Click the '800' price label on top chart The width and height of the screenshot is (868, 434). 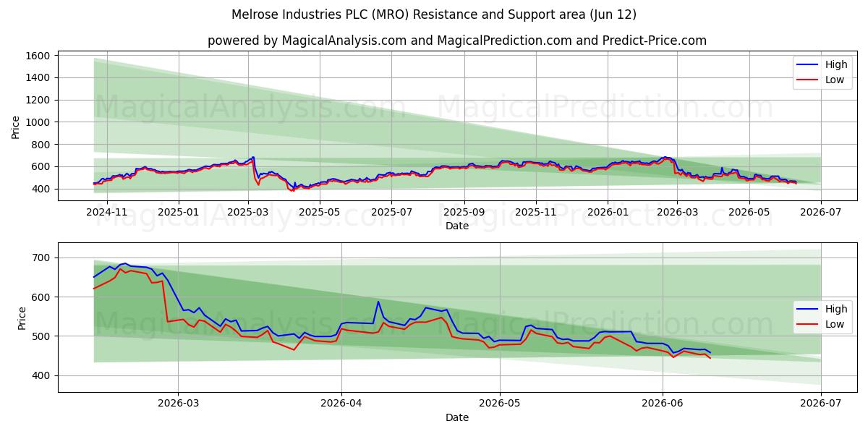point(40,145)
